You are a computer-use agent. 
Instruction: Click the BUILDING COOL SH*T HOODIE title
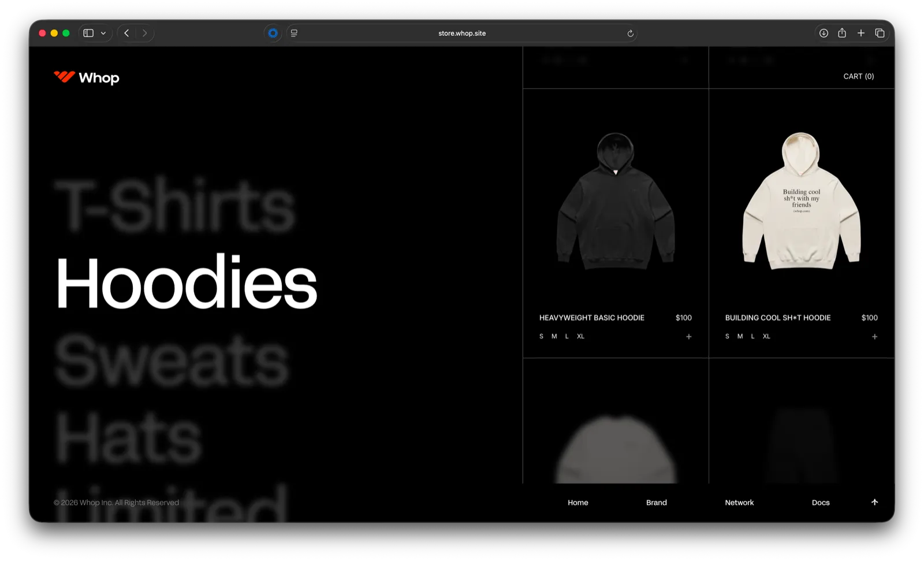point(778,318)
